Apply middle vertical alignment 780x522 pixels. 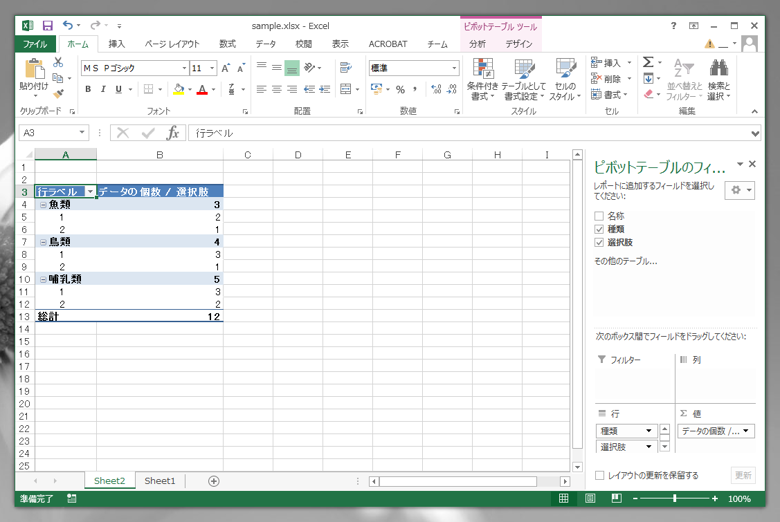click(277, 67)
